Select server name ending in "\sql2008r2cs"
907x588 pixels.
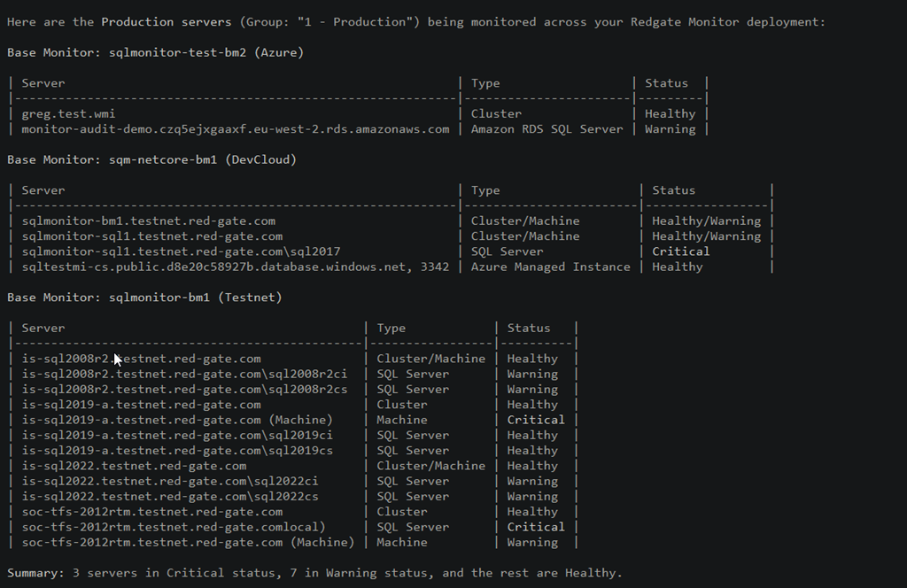(x=184, y=389)
